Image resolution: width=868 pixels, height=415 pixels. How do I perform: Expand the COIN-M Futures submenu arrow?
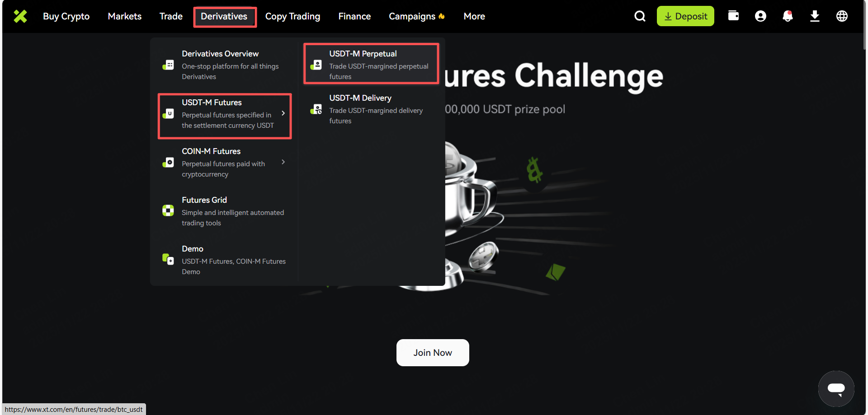click(x=283, y=162)
